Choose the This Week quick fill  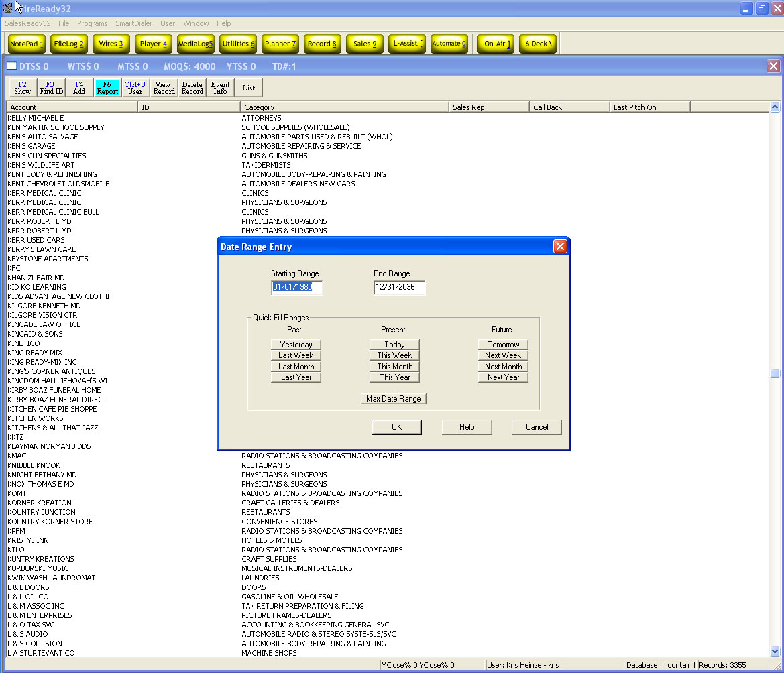(x=394, y=355)
